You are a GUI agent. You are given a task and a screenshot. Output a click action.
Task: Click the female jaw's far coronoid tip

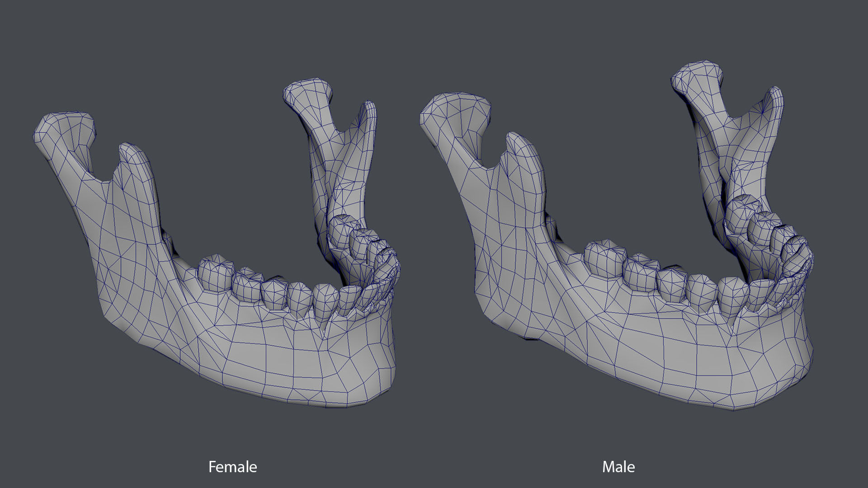pyautogui.click(x=370, y=108)
